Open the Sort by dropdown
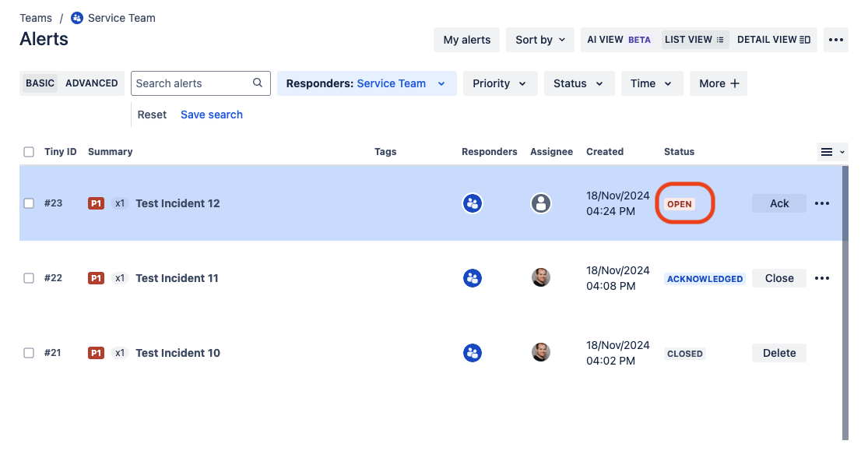 [539, 40]
